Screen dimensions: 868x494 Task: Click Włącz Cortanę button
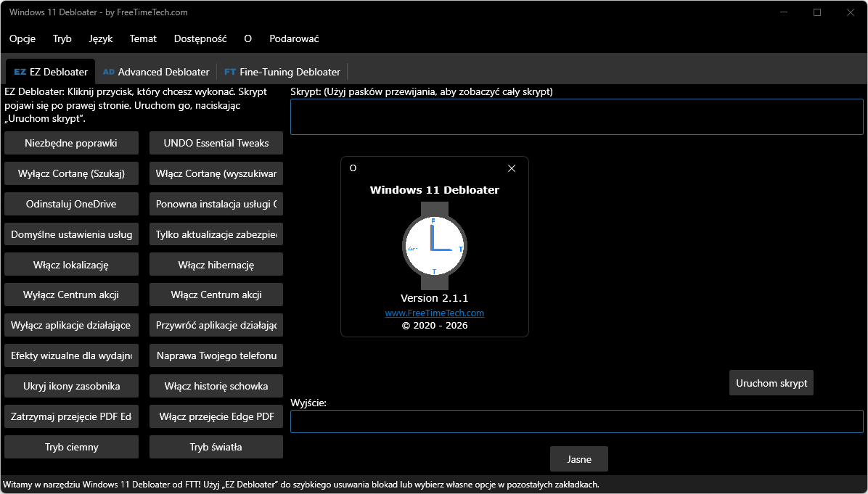point(216,173)
